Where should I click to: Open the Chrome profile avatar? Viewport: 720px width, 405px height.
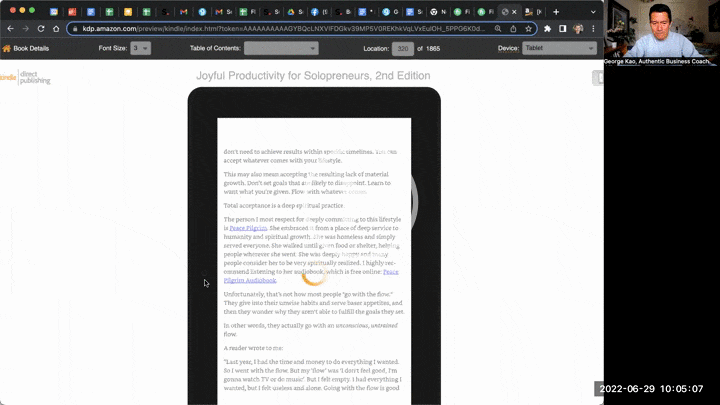[578, 28]
